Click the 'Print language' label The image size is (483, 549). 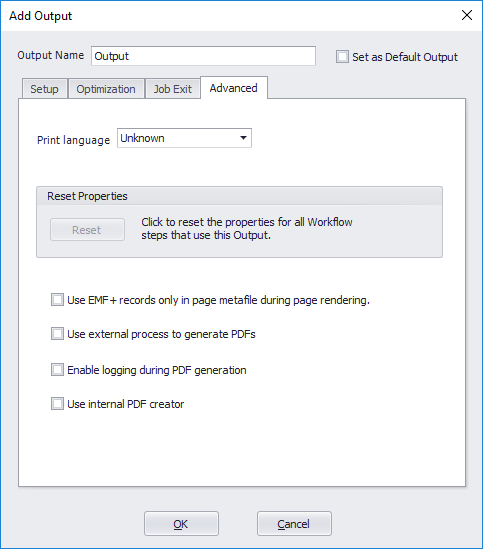tap(74, 140)
